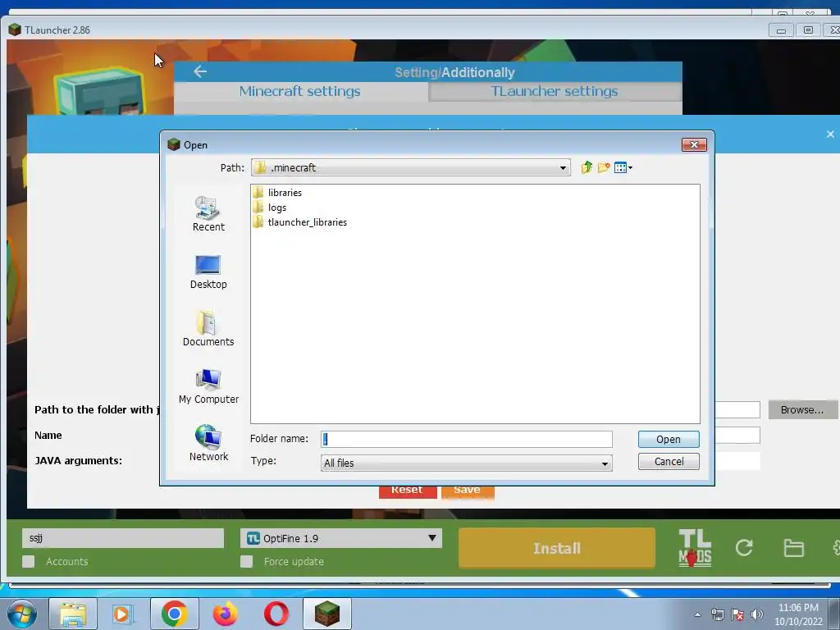Open the game folder icon in TLauncher bar

(793, 548)
